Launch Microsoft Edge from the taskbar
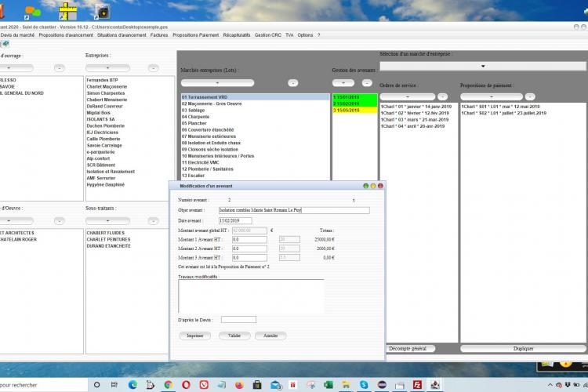 coord(132,384)
